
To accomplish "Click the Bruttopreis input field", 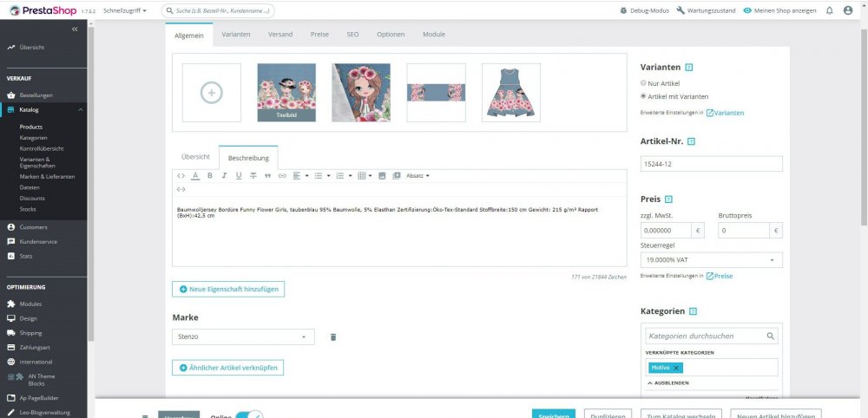I will (745, 231).
